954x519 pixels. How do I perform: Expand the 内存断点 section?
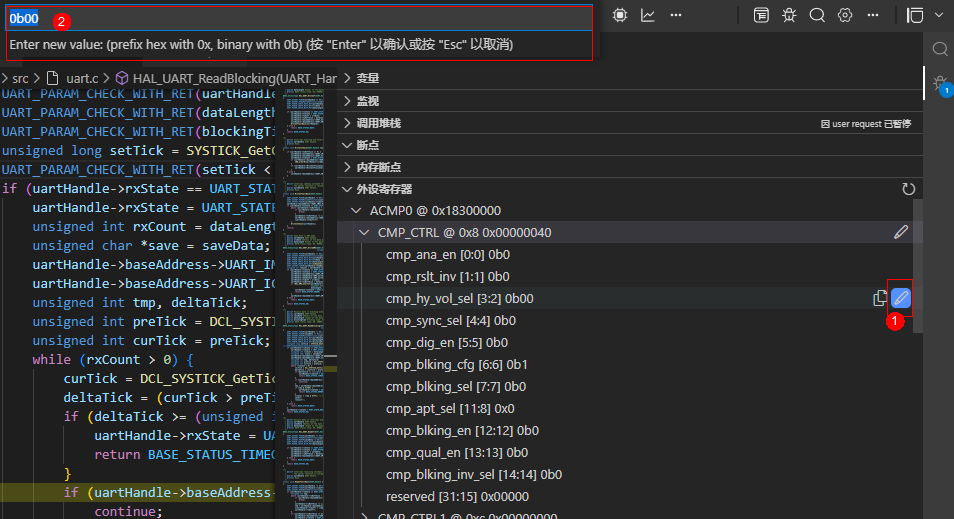click(630, 167)
